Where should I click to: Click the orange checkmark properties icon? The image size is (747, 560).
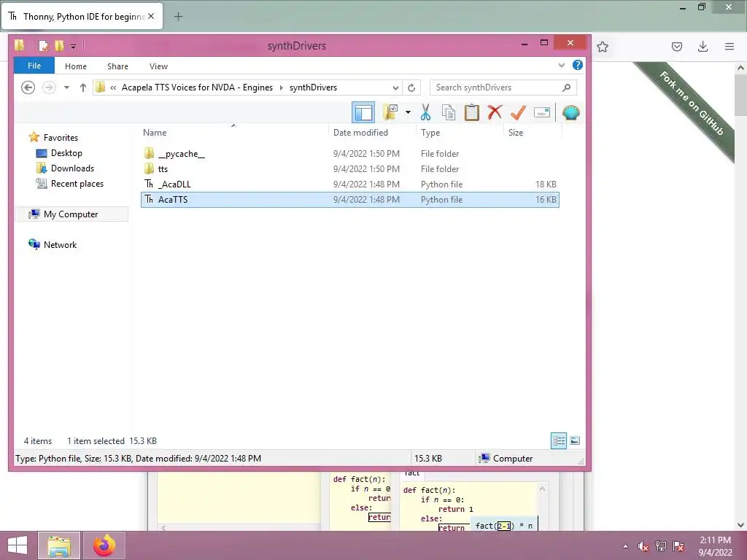point(518,112)
